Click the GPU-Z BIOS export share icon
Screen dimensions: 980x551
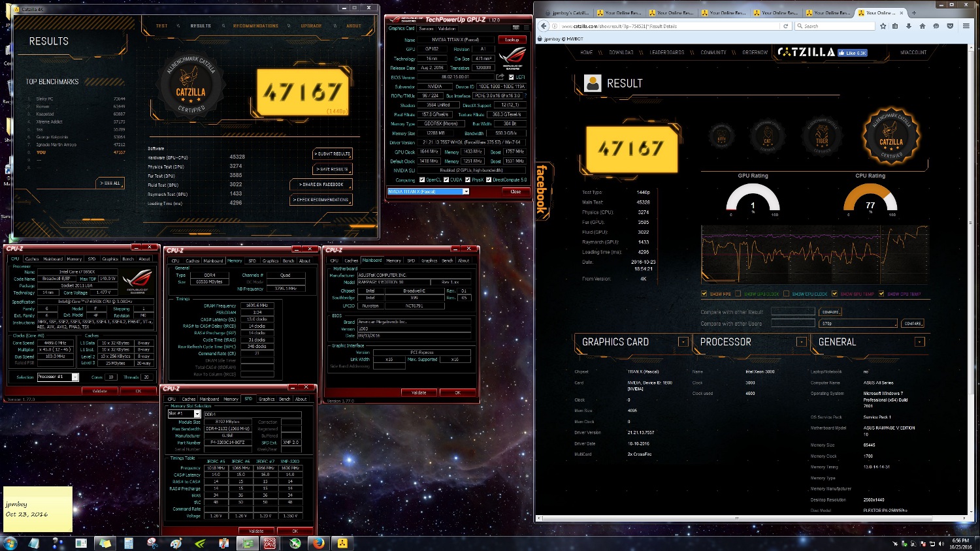point(500,77)
